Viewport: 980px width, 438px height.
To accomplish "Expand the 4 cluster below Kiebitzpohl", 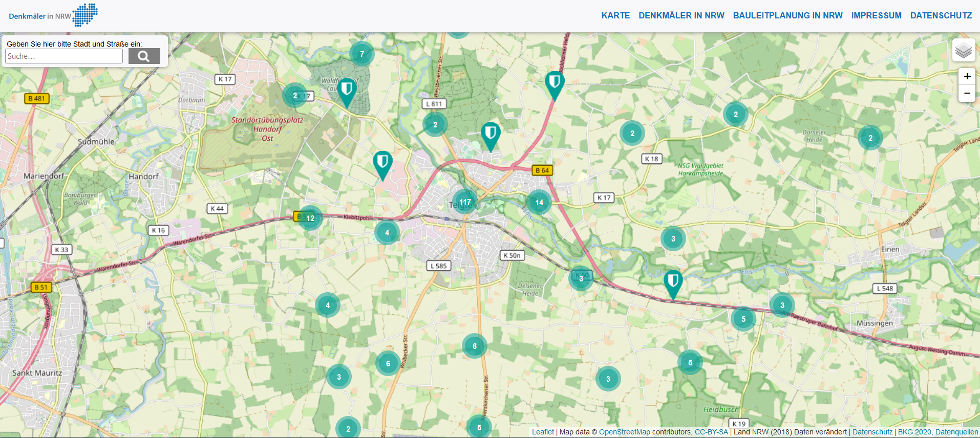I will tap(387, 233).
